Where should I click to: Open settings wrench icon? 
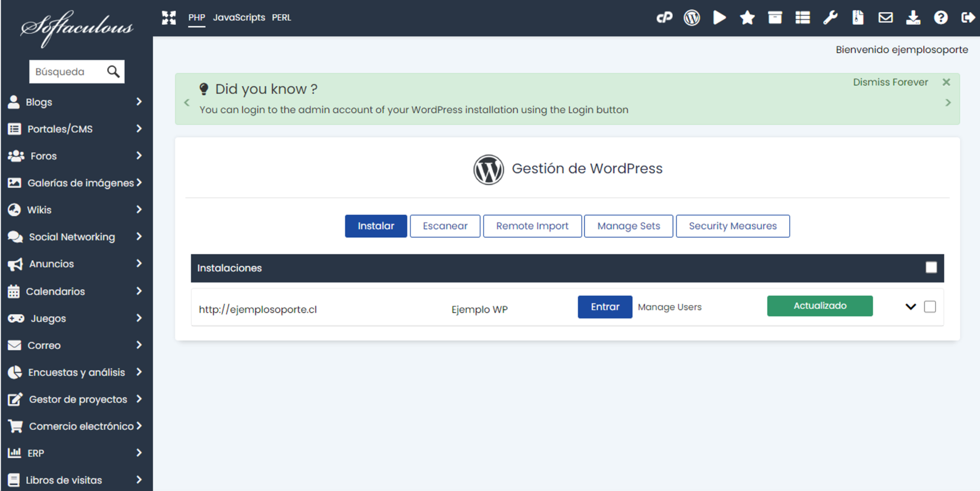(x=830, y=18)
